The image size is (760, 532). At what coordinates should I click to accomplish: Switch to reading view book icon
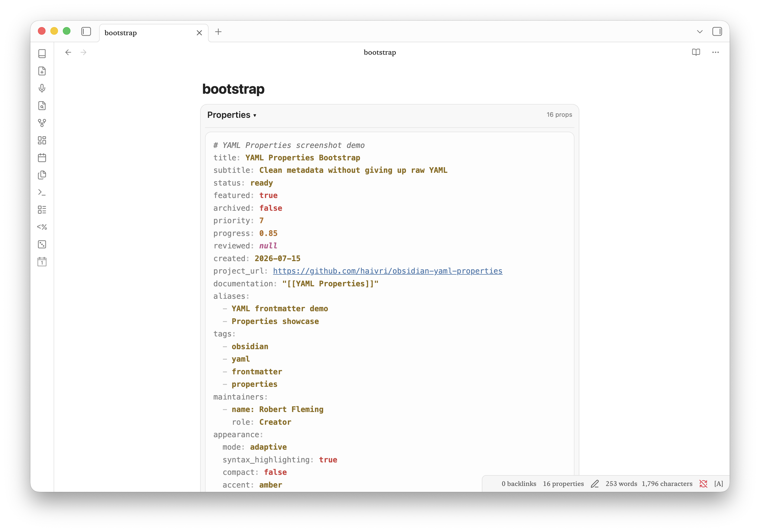coord(696,52)
